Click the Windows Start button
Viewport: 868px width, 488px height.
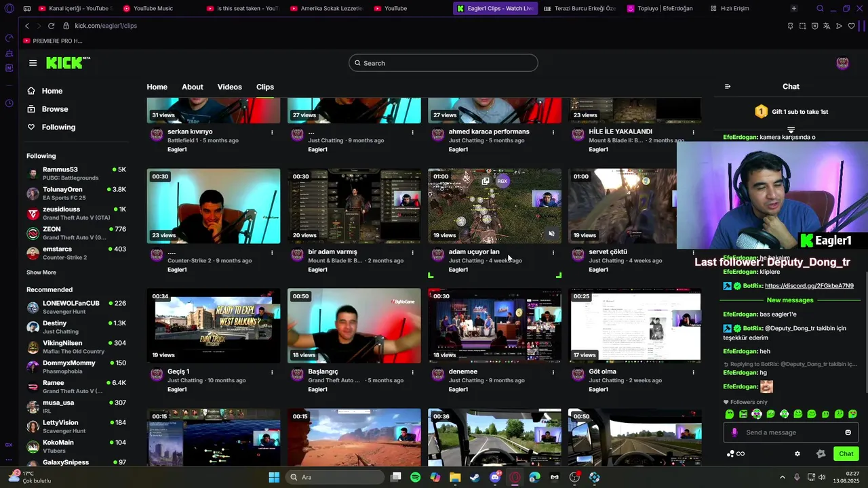(274, 477)
